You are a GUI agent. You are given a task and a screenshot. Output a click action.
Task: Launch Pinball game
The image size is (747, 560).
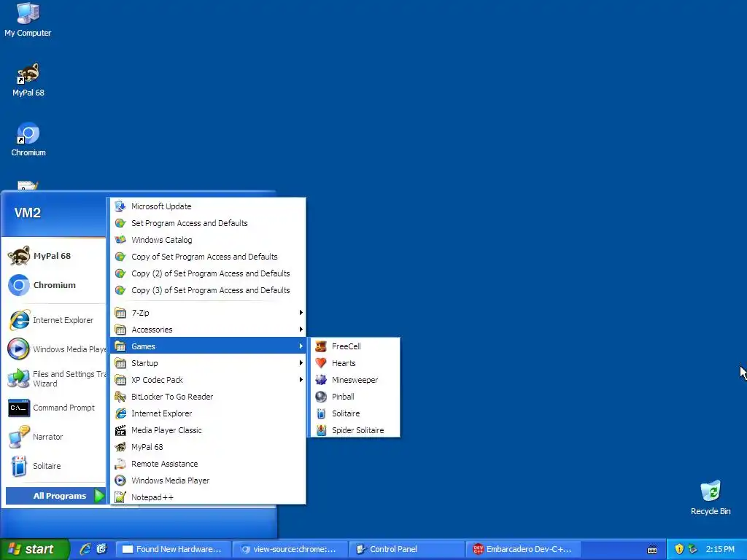355,396
